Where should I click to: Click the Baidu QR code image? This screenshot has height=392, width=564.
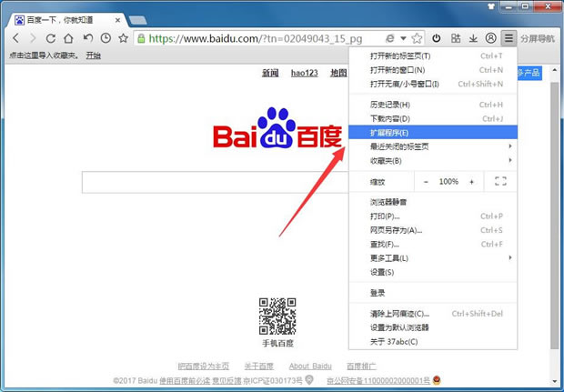pos(277,316)
